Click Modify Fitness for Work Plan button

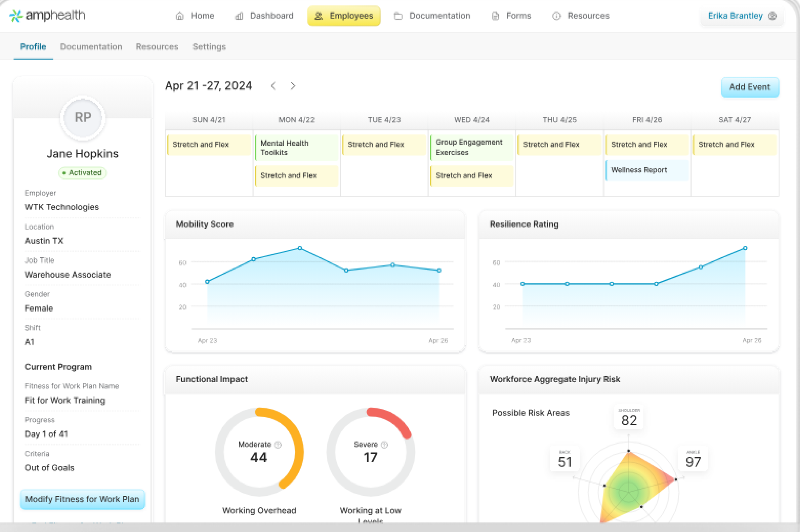click(x=82, y=499)
